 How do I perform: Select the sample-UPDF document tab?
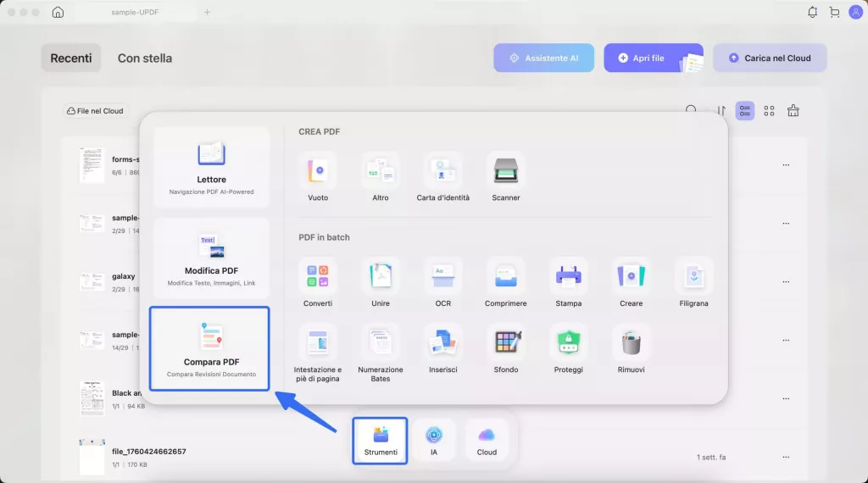pyautogui.click(x=135, y=12)
